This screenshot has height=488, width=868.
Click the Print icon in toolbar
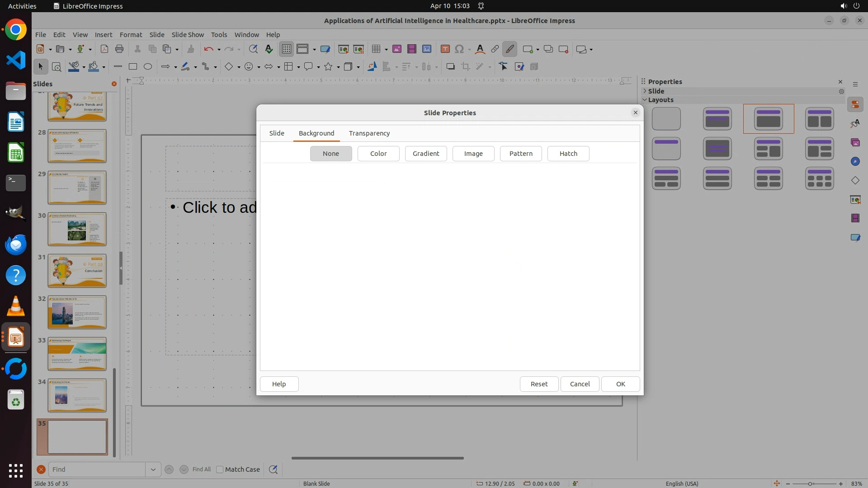(x=119, y=49)
